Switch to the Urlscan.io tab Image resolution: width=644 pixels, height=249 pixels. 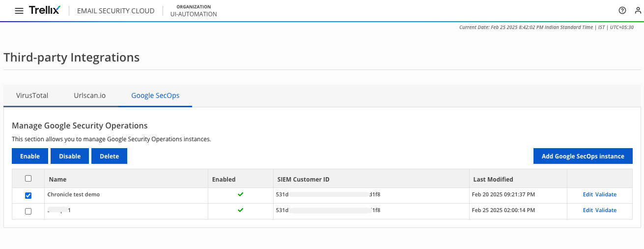click(x=89, y=95)
